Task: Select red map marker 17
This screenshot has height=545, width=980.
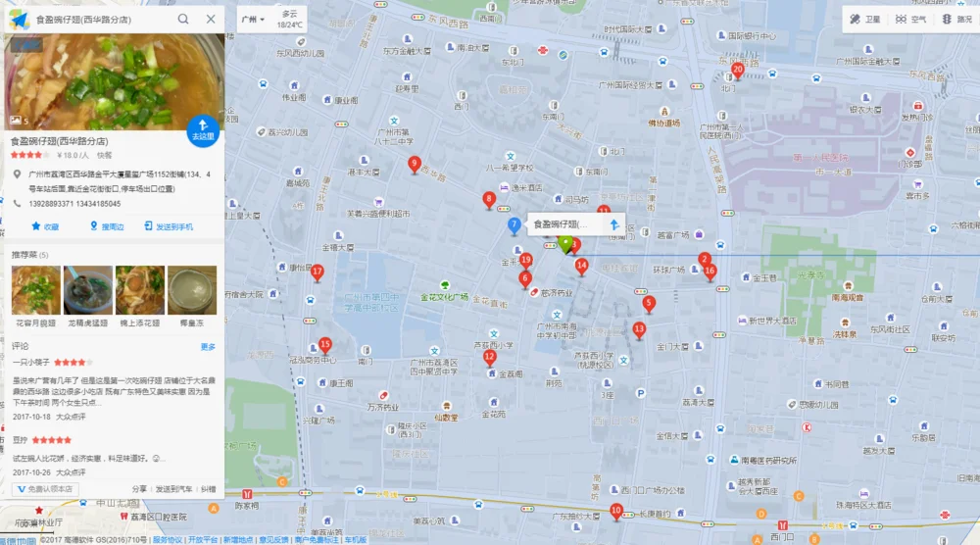Action: click(x=317, y=273)
